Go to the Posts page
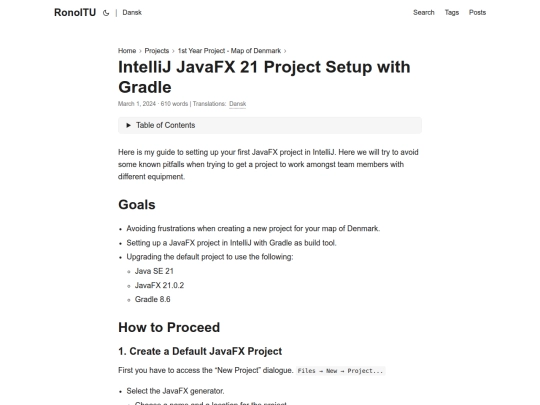 [477, 12]
